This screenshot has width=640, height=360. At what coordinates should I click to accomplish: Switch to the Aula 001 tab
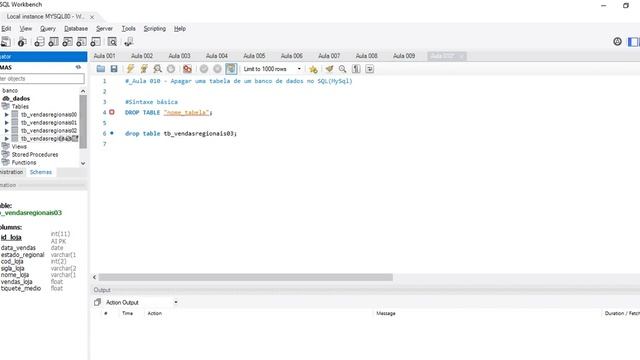(104, 56)
